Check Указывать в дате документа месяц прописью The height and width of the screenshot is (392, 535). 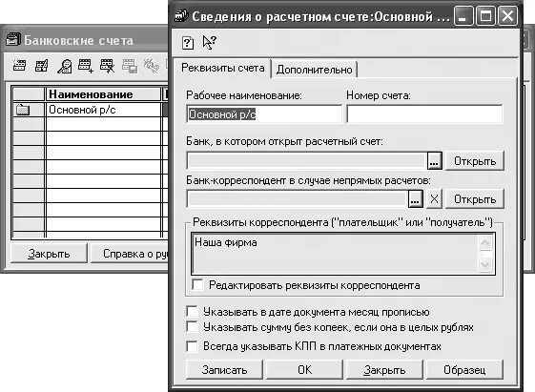tap(192, 311)
